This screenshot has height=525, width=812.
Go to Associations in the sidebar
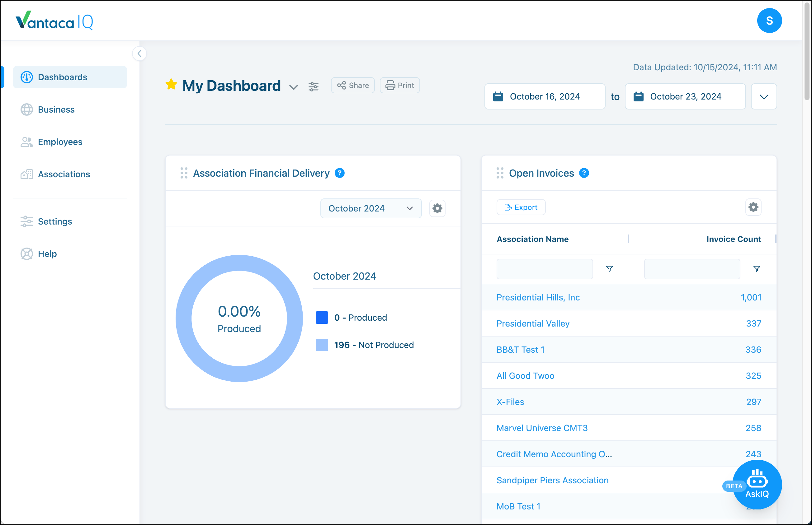[64, 174]
